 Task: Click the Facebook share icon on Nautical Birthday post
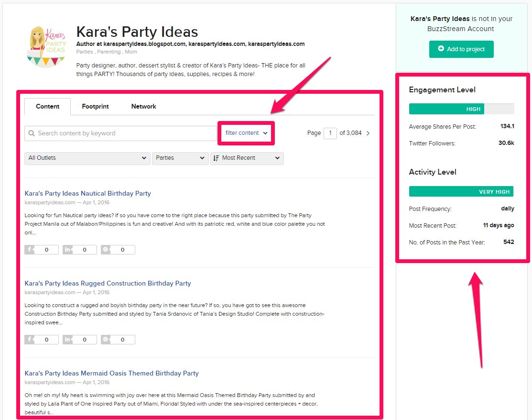point(29,249)
